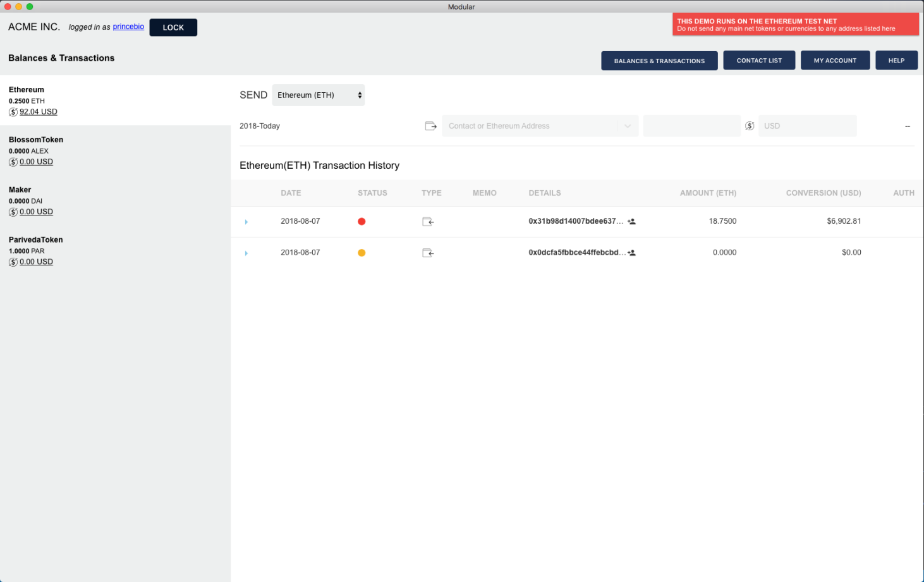The image size is (924, 582).
Task: Click the $0.00 conversion value in table
Action: pyautogui.click(x=851, y=252)
